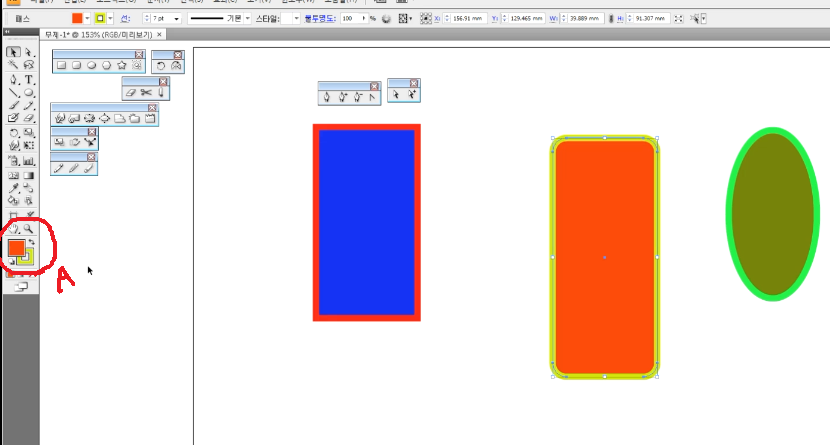Open the brush definition dropdown
Image resolution: width=830 pixels, height=445 pixels.
tap(247, 19)
